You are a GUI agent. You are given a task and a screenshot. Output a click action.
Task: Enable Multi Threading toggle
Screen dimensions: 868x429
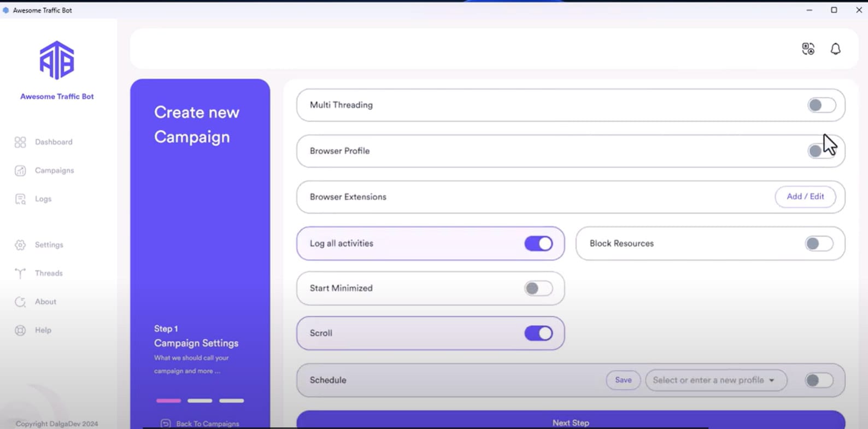822,105
